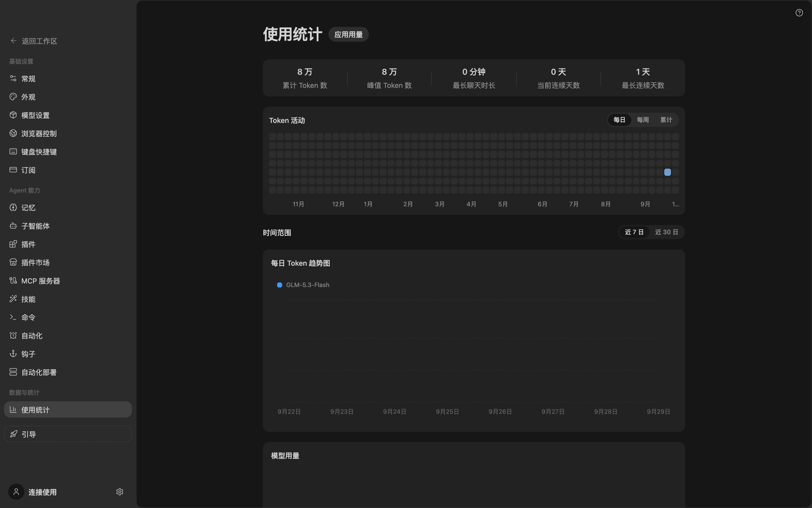Click the card icon for 订阅
Image resolution: width=812 pixels, height=508 pixels.
13,170
